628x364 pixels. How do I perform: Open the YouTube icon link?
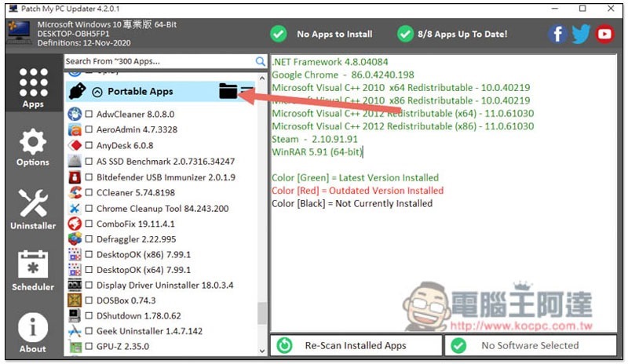pos(604,34)
